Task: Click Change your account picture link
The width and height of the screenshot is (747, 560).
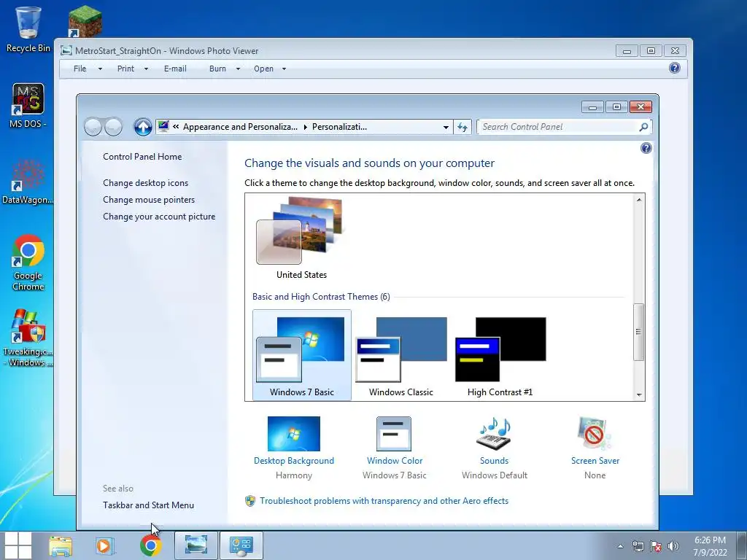Action: [x=159, y=216]
